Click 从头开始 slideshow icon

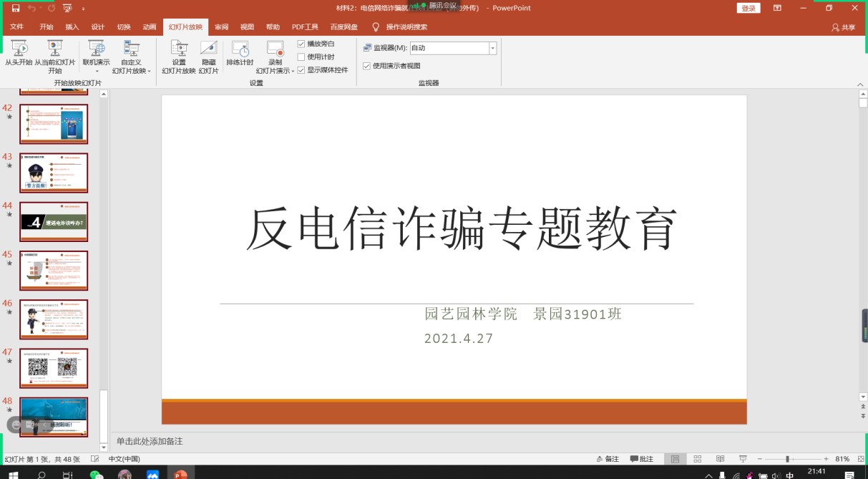[19, 49]
